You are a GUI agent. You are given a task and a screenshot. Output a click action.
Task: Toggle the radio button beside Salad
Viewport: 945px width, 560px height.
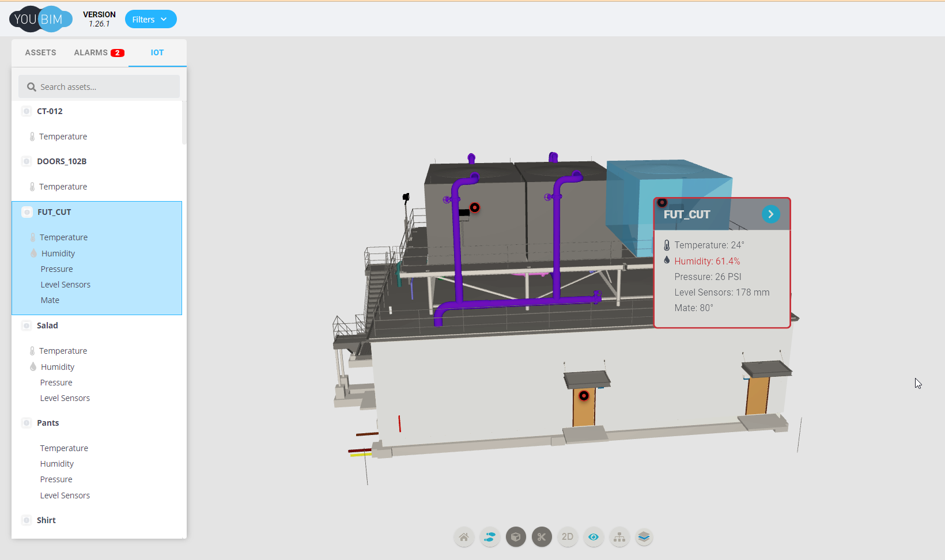(27, 326)
